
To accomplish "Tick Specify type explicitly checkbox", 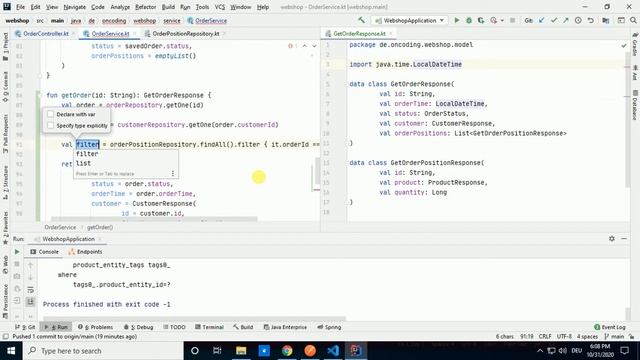I will [x=50, y=126].
